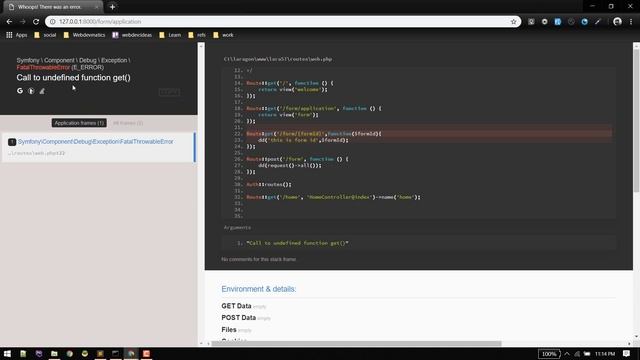The width and height of the screenshot is (640, 360).
Task: Open the pen-shaped extension icon
Action: [598, 22]
